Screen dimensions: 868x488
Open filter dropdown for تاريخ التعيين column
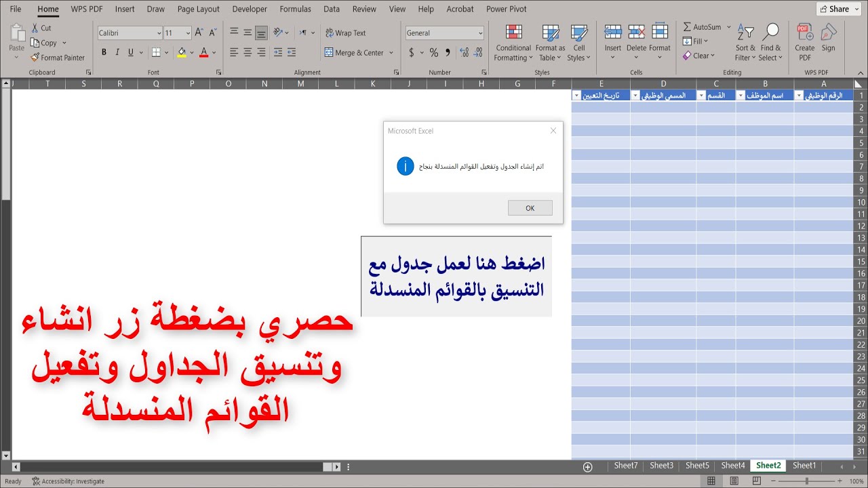[577, 96]
